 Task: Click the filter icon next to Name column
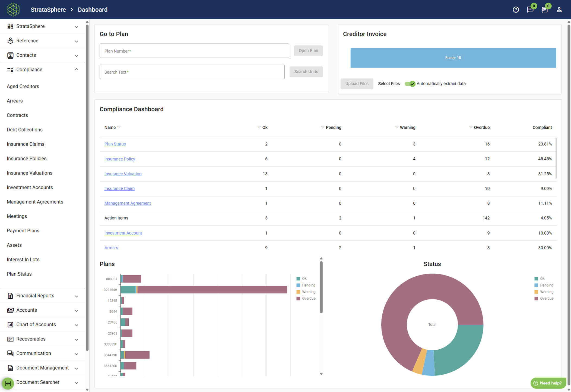pos(119,127)
